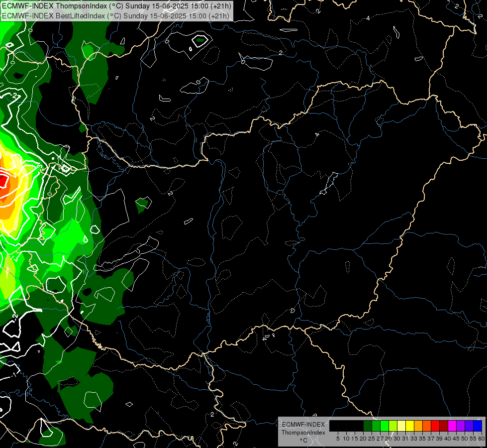The image size is (487, 448).
Task: Select the bright green 27–29 legend swatch
Action: [x=385, y=426]
